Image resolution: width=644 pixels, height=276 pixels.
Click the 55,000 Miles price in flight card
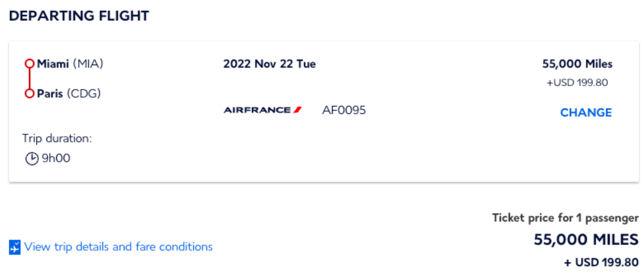tap(577, 64)
